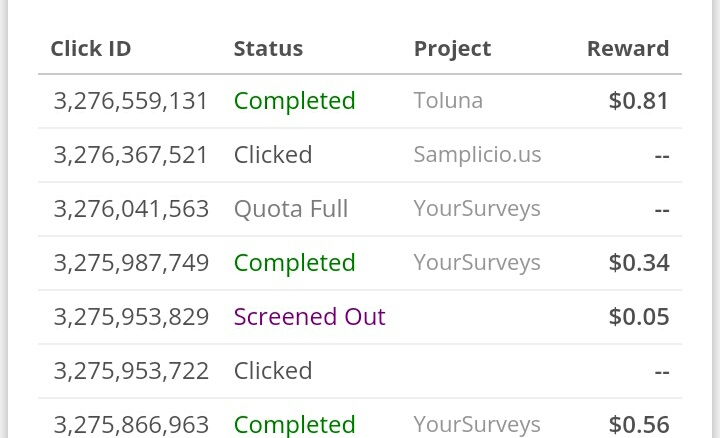Select click ID 3,276,041,563
This screenshot has width=720, height=438.
click(131, 209)
